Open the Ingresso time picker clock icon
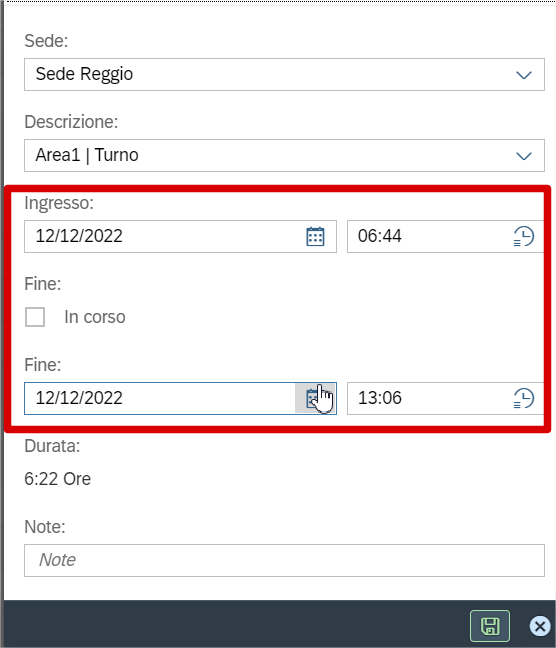The image size is (556, 648). click(x=524, y=236)
